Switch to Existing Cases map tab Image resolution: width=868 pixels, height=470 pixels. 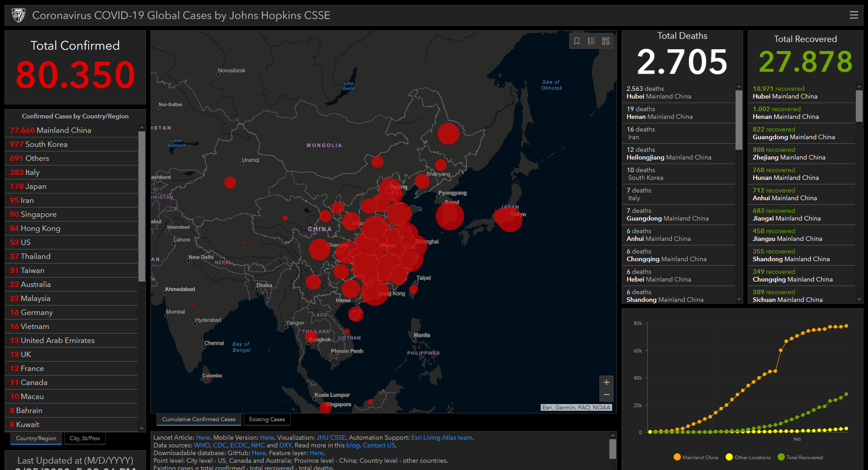point(267,419)
